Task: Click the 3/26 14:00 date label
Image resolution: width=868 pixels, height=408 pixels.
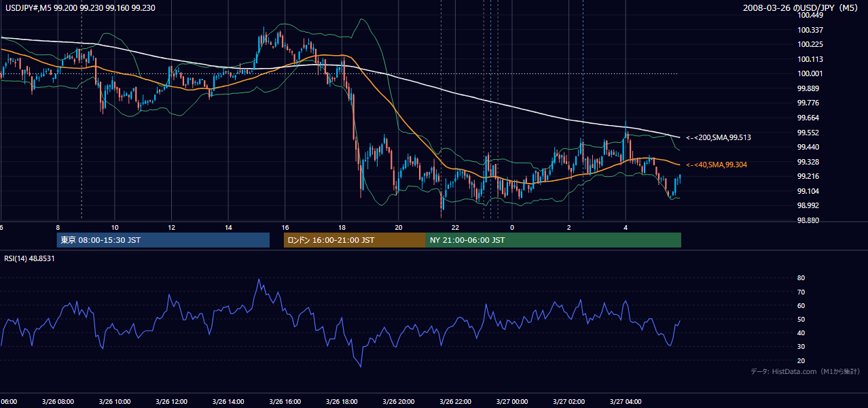Action: click(x=228, y=401)
